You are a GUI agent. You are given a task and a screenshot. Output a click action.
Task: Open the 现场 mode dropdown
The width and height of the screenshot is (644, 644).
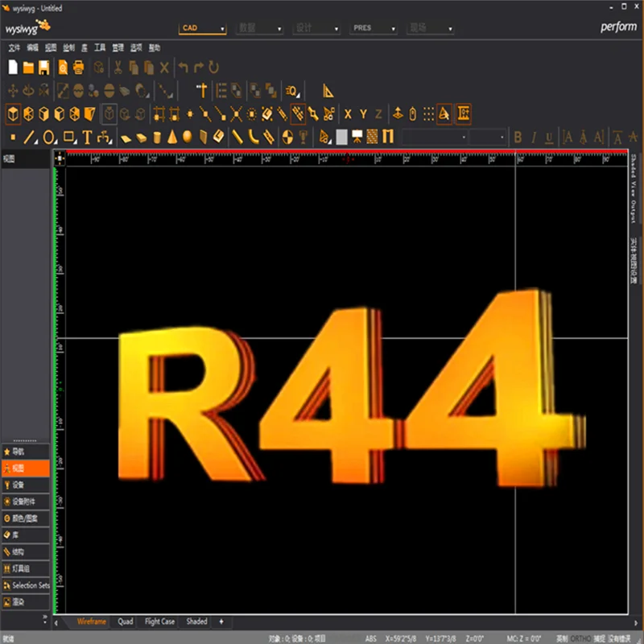pyautogui.click(x=431, y=28)
